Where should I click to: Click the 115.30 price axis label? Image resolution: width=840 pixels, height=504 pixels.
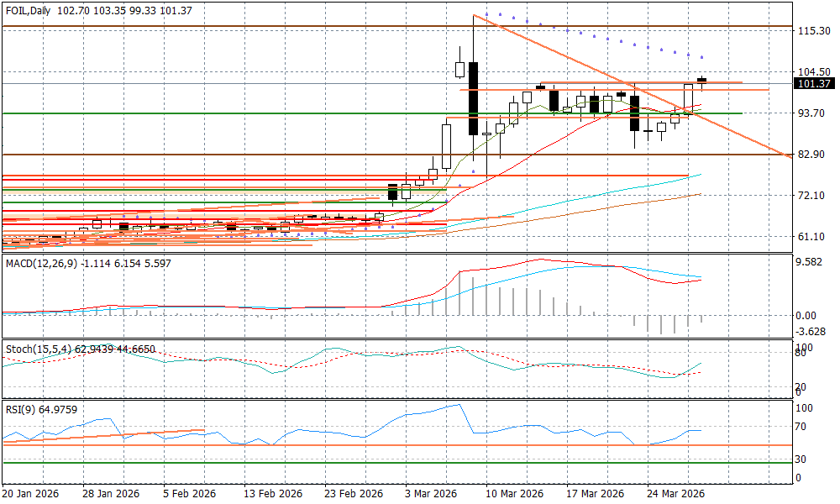[x=813, y=31]
